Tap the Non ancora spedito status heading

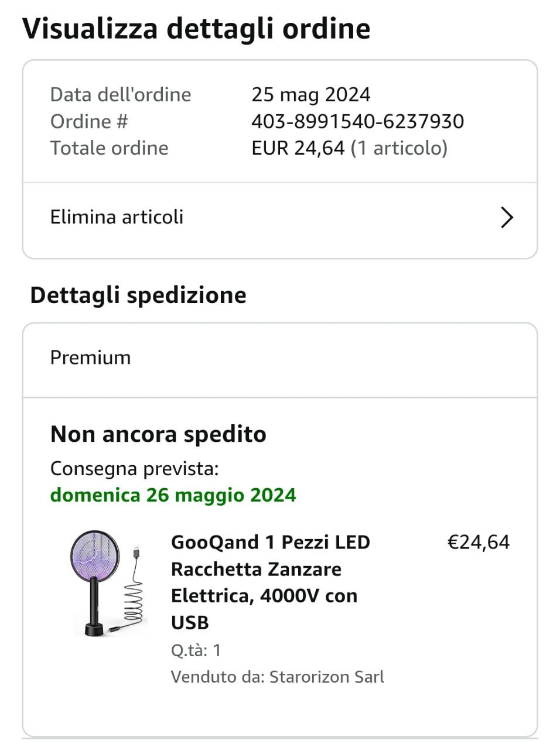pyautogui.click(x=158, y=434)
